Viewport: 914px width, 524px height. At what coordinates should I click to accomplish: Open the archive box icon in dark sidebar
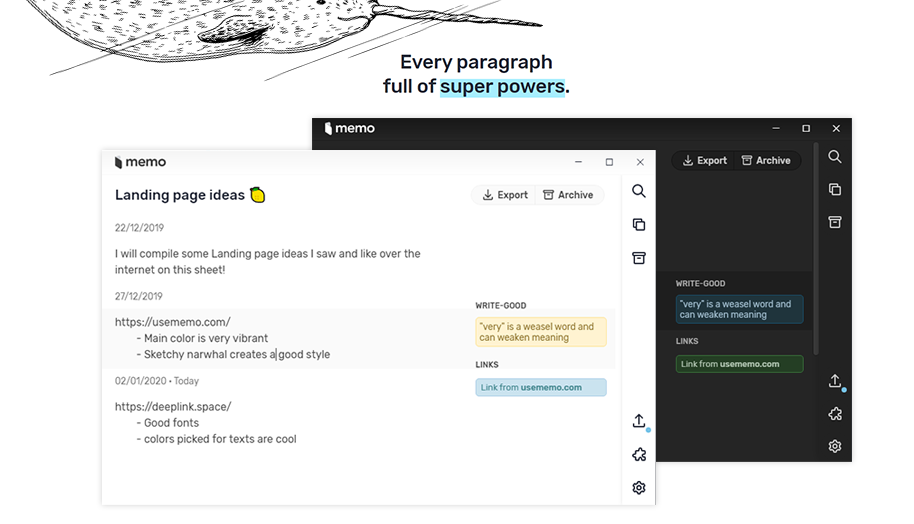click(835, 222)
